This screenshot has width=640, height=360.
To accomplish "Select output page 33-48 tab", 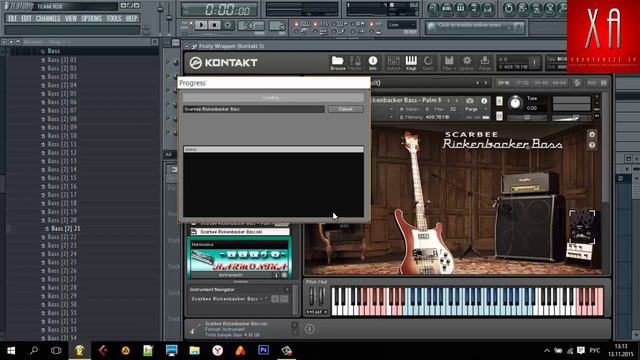I will point(541,83).
